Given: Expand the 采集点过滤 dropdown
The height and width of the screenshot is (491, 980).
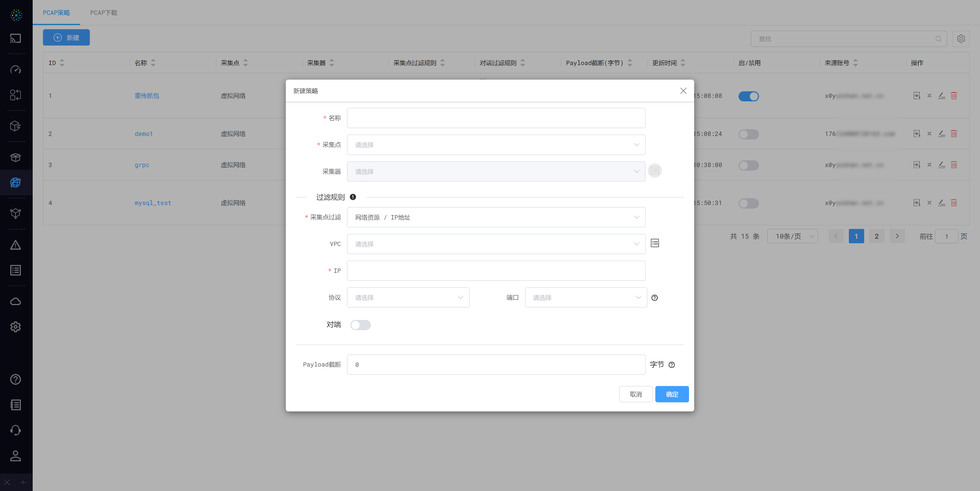Looking at the screenshot, I should [x=496, y=218].
